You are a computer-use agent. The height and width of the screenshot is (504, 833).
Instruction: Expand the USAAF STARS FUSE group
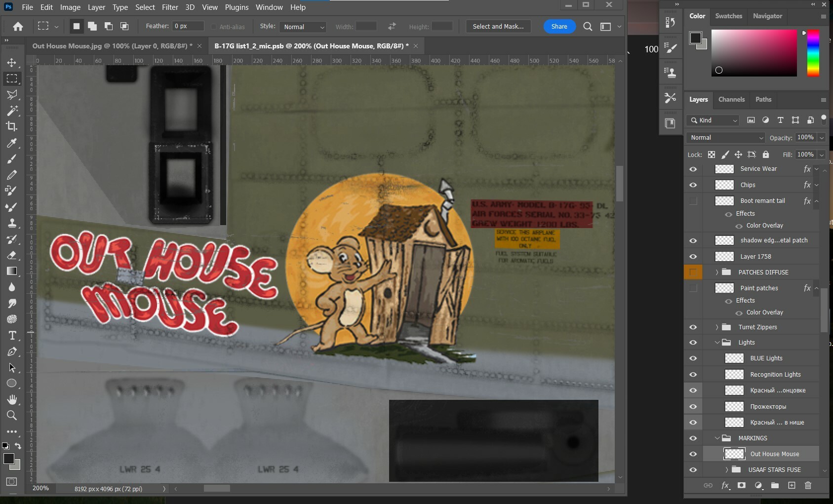[726, 470]
